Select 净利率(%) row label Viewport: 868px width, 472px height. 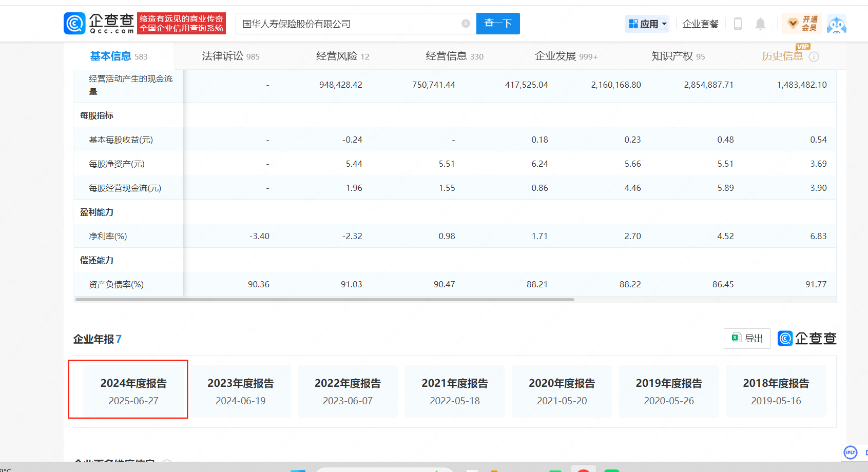(108, 236)
